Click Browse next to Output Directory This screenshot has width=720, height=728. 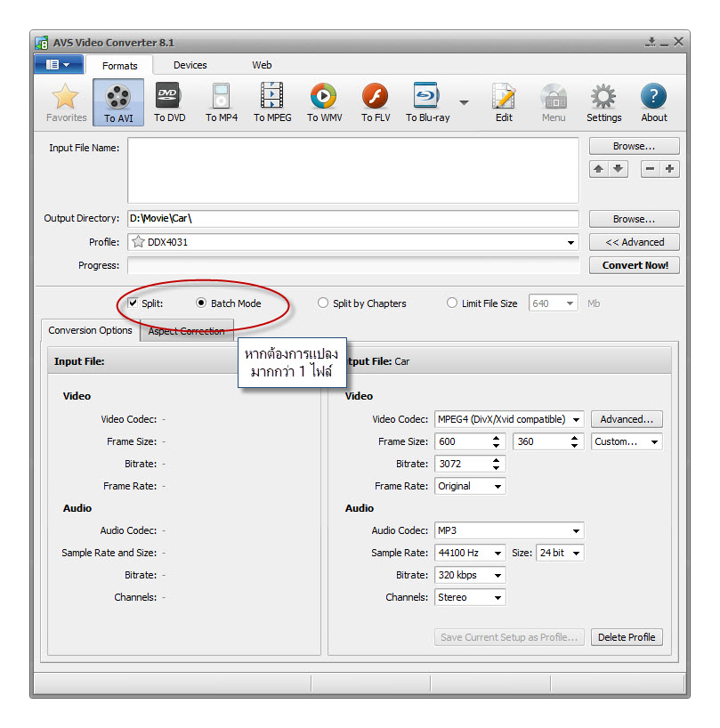[635, 219]
